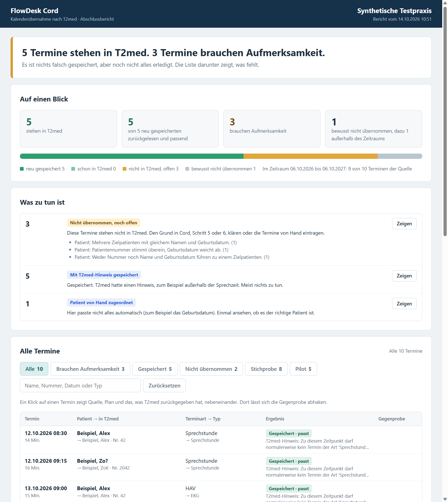The image size is (448, 502).
Task: Open the 12.10.2026 08:30 appointment row
Action: click(221, 440)
